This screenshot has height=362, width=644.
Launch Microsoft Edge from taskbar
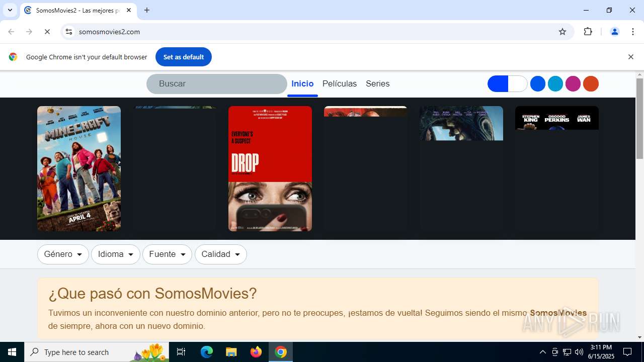click(x=207, y=352)
